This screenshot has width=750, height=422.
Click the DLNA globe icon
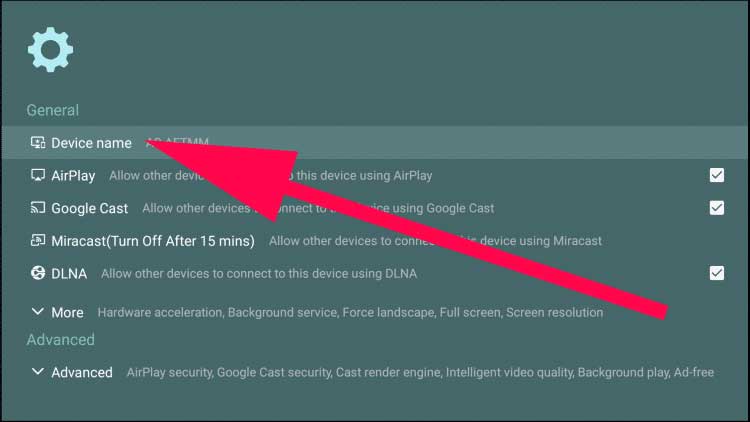[38, 273]
